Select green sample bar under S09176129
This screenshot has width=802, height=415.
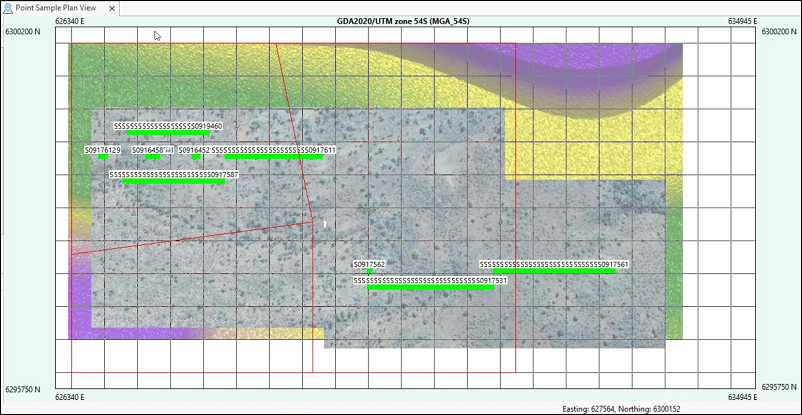(102, 157)
